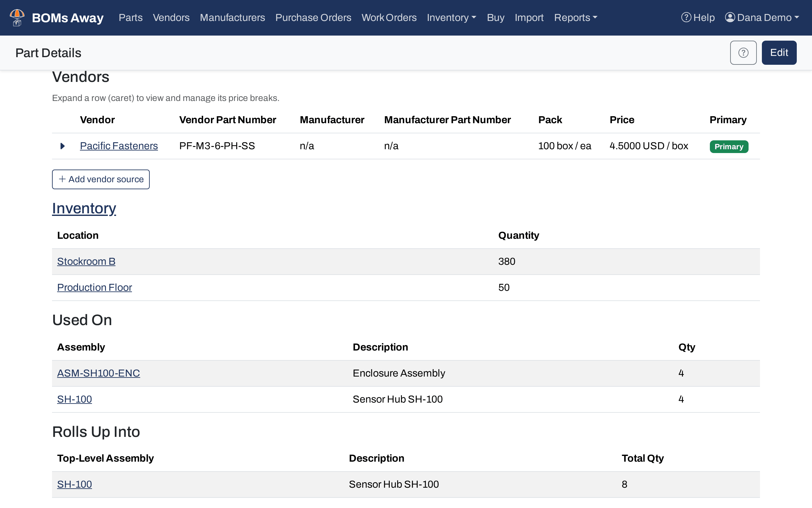
Task: Click the 4.5000 USD / box price
Action: tap(649, 146)
